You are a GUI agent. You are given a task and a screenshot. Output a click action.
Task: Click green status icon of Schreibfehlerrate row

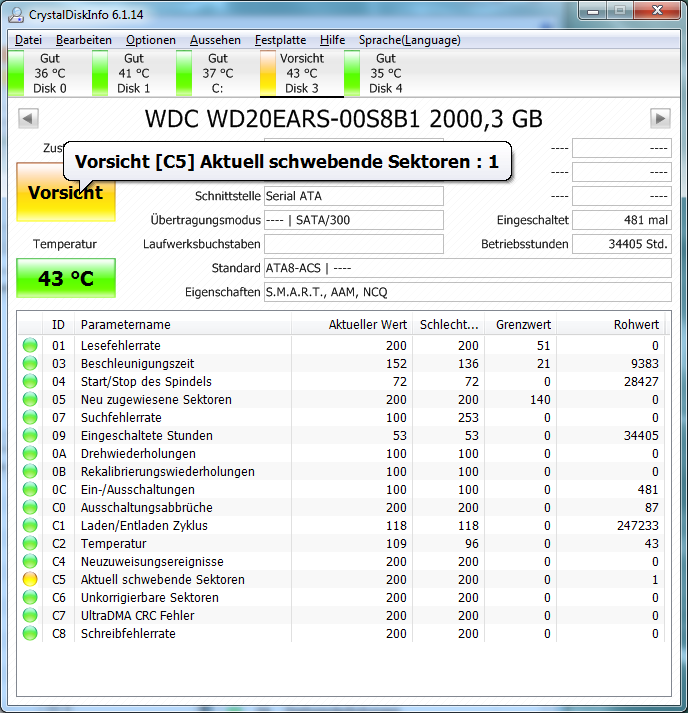click(x=30, y=633)
